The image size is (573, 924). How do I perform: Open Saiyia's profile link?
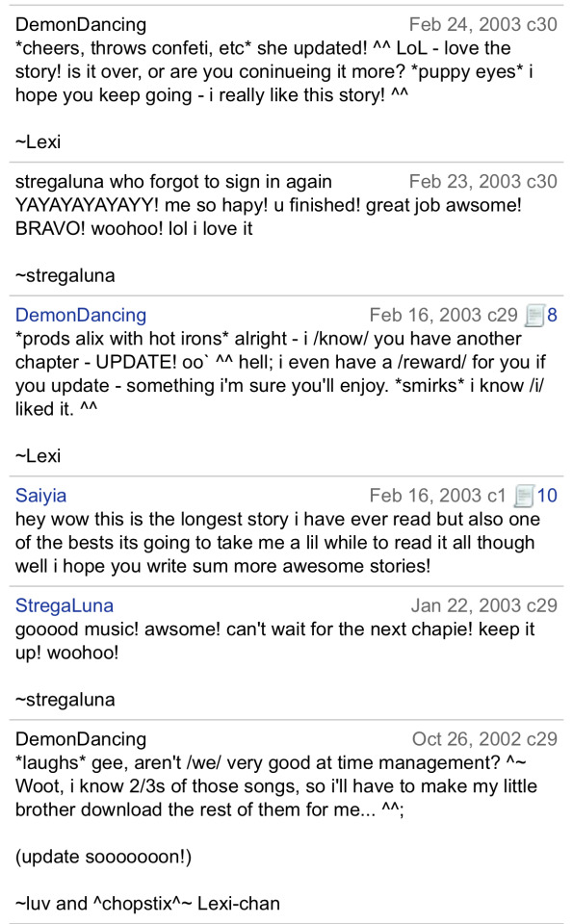pos(40,495)
